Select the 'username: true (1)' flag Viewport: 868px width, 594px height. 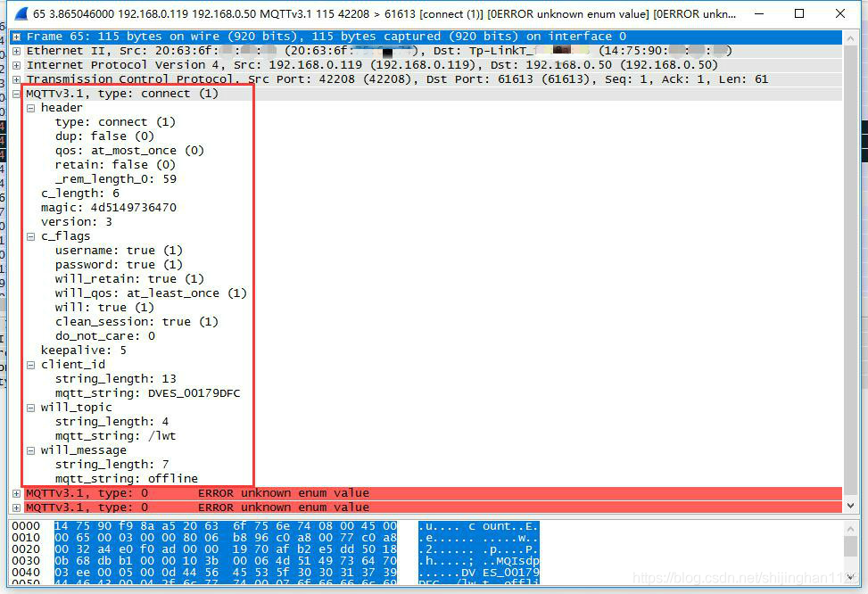coord(119,251)
